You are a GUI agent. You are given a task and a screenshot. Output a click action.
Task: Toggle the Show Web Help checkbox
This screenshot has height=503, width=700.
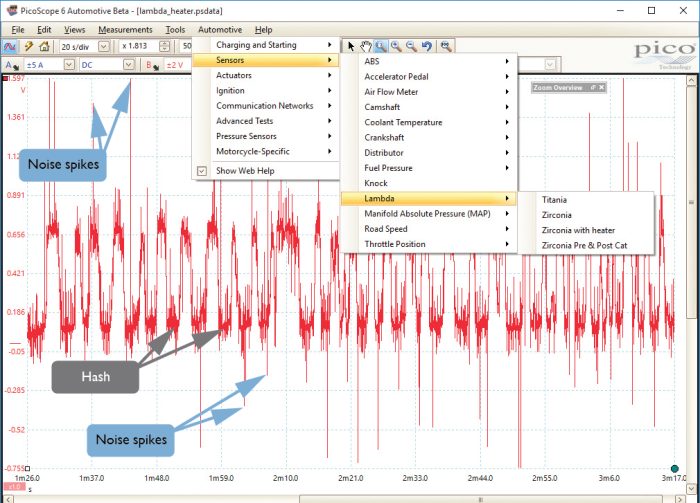coord(202,171)
